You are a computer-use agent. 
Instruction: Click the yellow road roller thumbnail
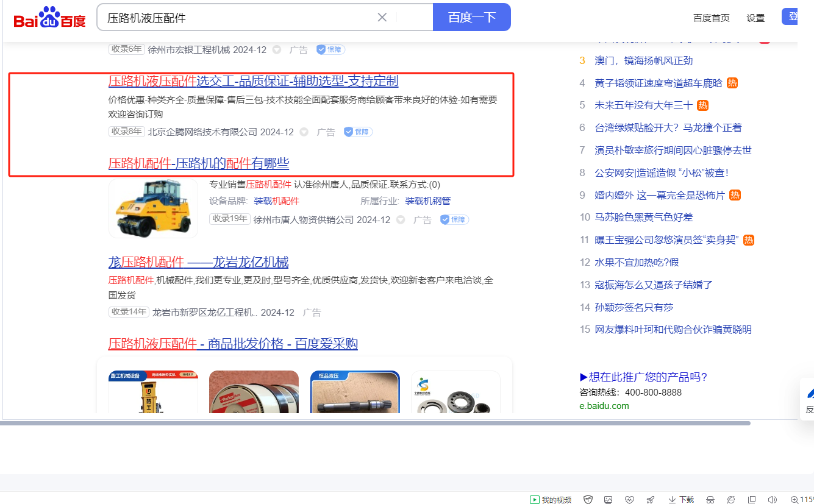153,208
